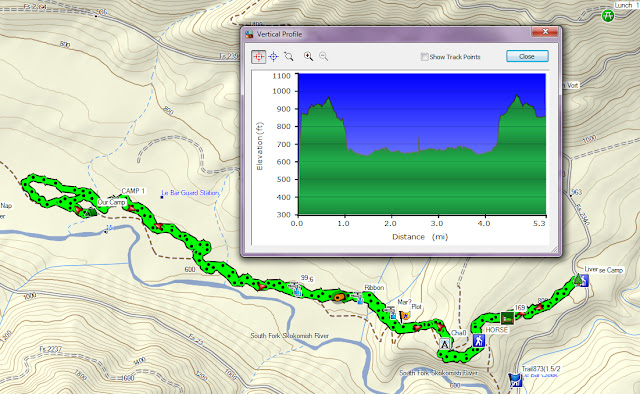Viewport: 640px width, 394px height.
Task: Select the tent campground waypoint near Cha0
Action: 444,344
